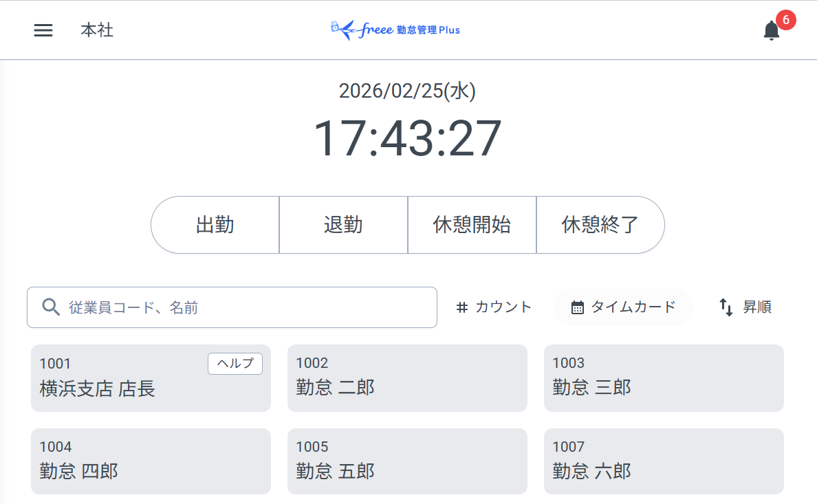This screenshot has height=504, width=817.
Task: Select employee card 1003 勤怠 三郎
Action: pos(664,378)
